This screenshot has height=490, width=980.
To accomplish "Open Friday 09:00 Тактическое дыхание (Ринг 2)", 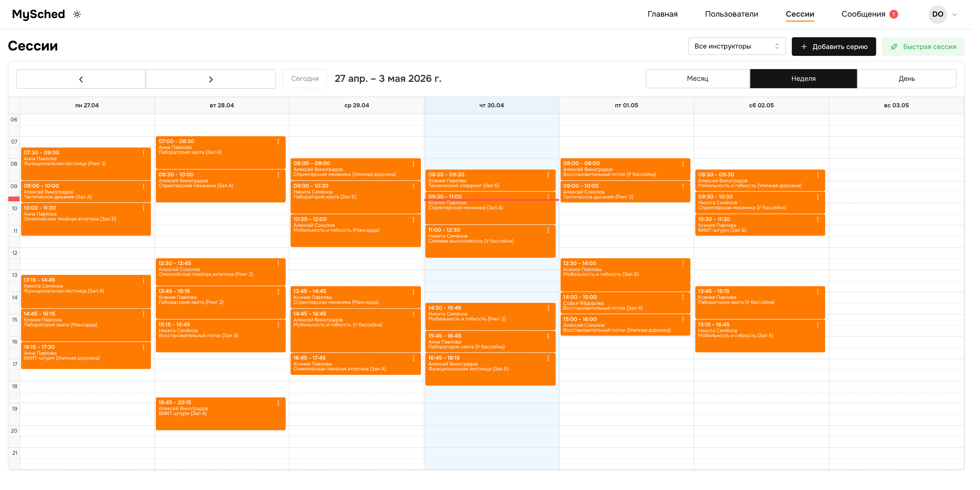I will (x=625, y=191).
